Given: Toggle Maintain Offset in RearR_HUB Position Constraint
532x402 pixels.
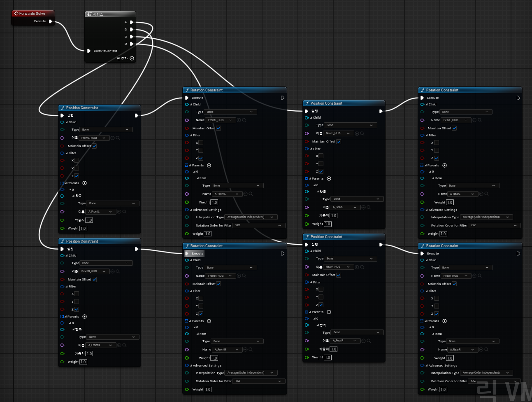Looking at the screenshot, I should (x=339, y=275).
